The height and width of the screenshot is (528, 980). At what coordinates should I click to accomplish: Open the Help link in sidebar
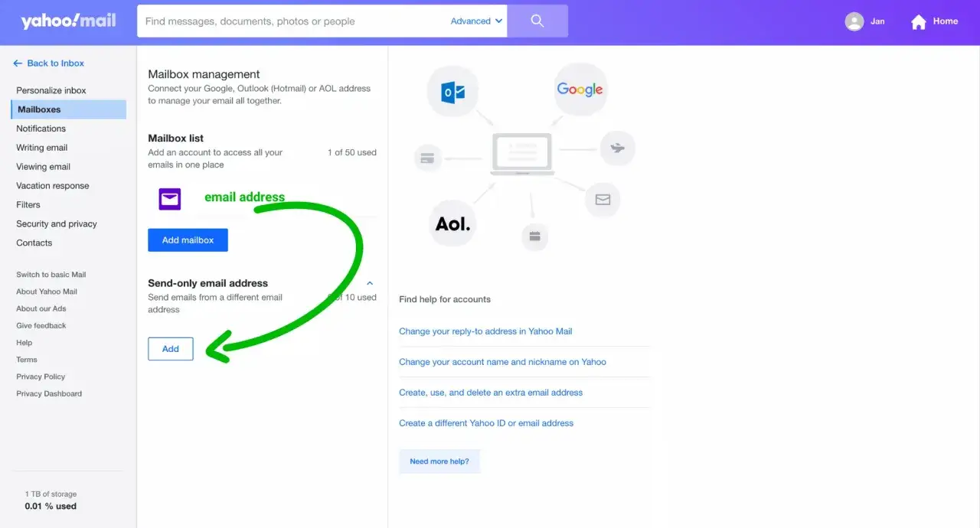(x=24, y=343)
